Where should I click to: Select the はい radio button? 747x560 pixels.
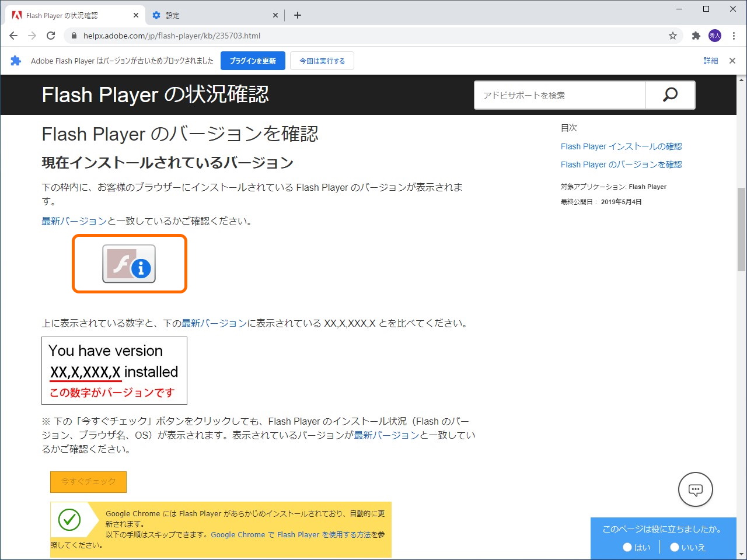click(x=627, y=547)
